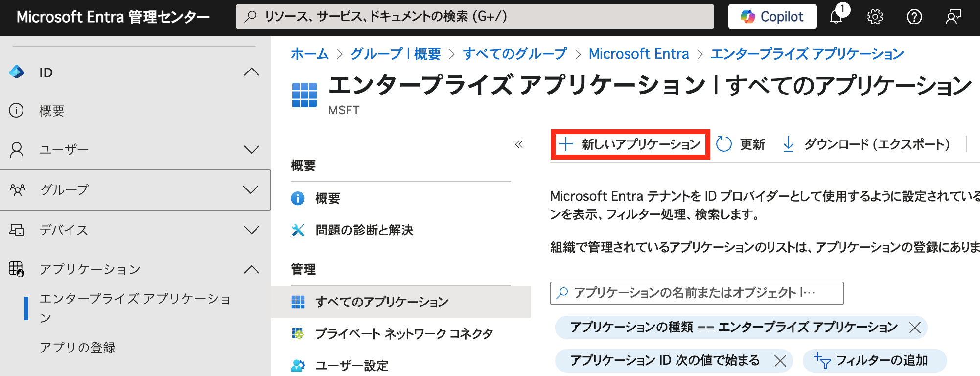The height and width of the screenshot is (376, 980).
Task: Remove the アプリケーションの種類 filter
Action: pos(914,328)
